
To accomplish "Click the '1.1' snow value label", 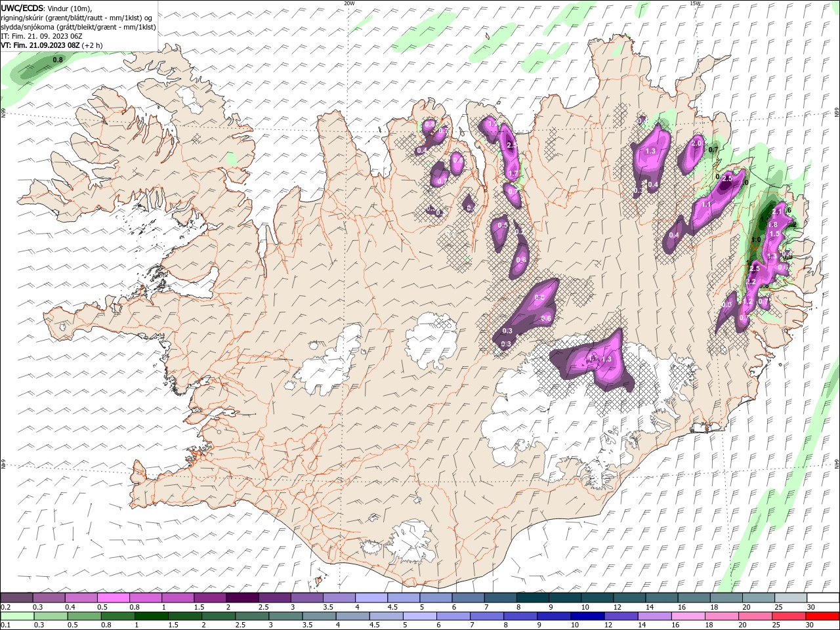I will coord(706,204).
